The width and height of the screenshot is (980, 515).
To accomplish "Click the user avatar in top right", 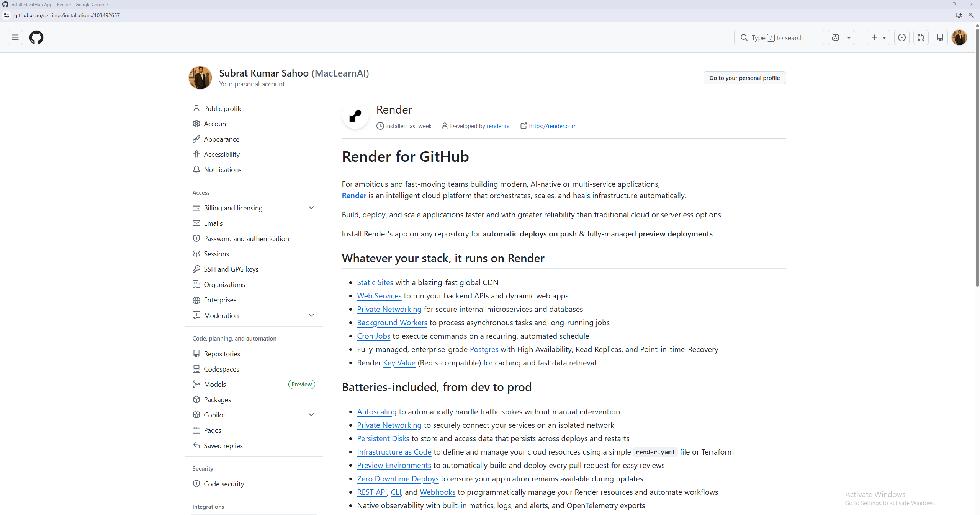I will (x=959, y=37).
